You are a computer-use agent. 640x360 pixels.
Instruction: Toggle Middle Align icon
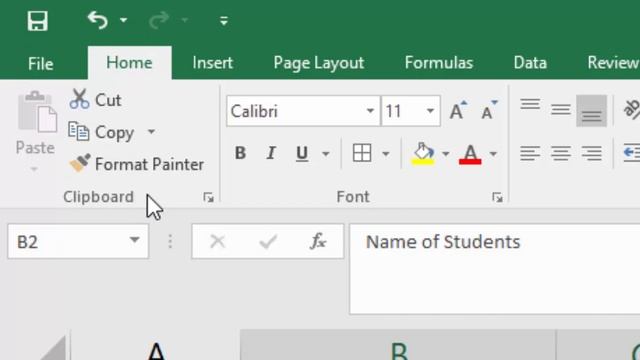click(x=561, y=110)
